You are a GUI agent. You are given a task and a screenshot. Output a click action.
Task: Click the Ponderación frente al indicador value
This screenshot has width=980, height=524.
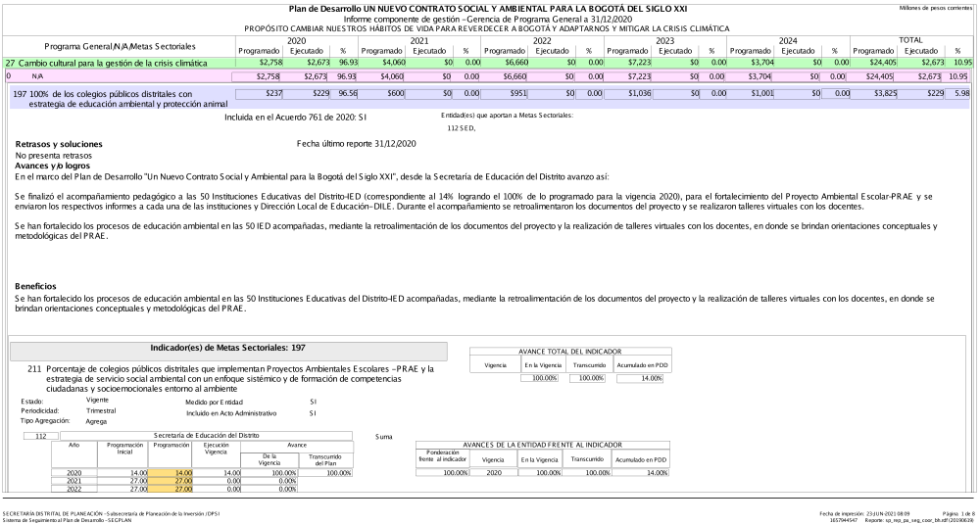pos(443,473)
